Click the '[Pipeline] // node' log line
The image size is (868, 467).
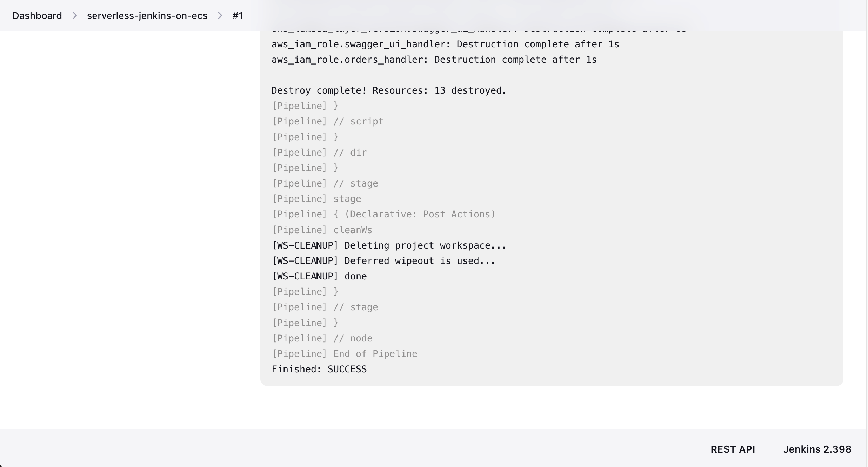pos(322,338)
